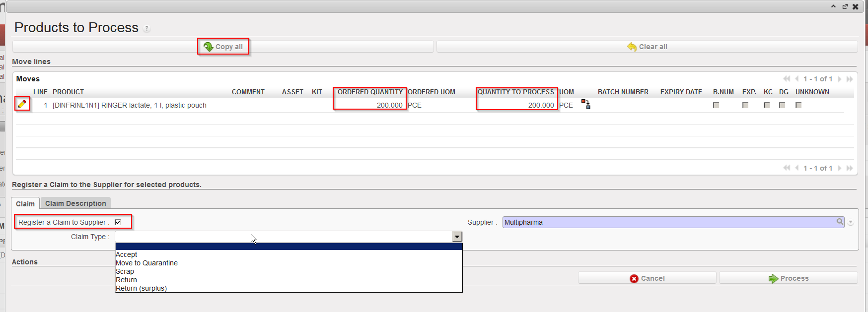Open the small arrow menu beside Supplier field
This screenshot has height=312, width=868.
(x=851, y=223)
